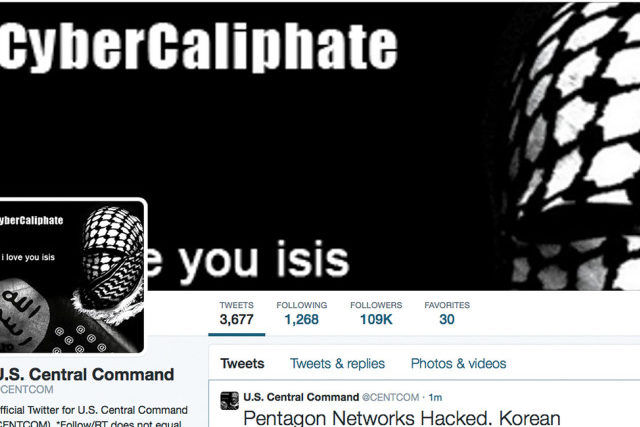The image size is (640, 427).
Task: Click @CENTCOM handle under profile name
Action: [27, 389]
